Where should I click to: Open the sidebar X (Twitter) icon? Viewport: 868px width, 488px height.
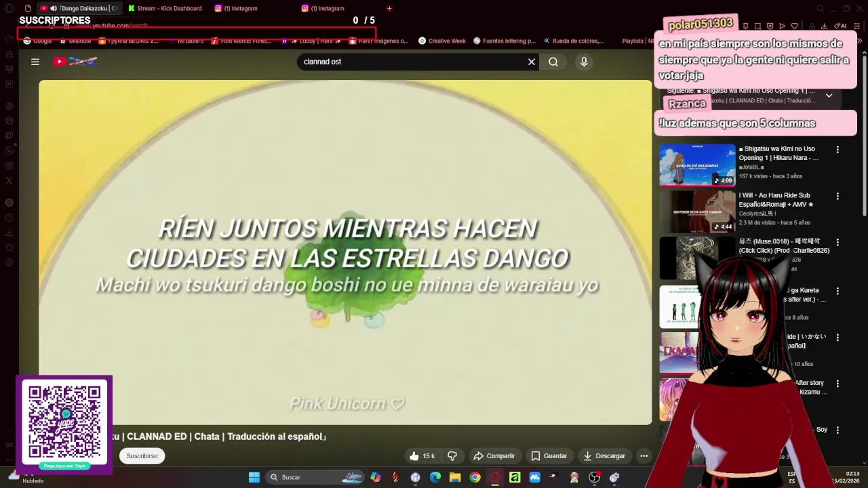click(x=9, y=180)
